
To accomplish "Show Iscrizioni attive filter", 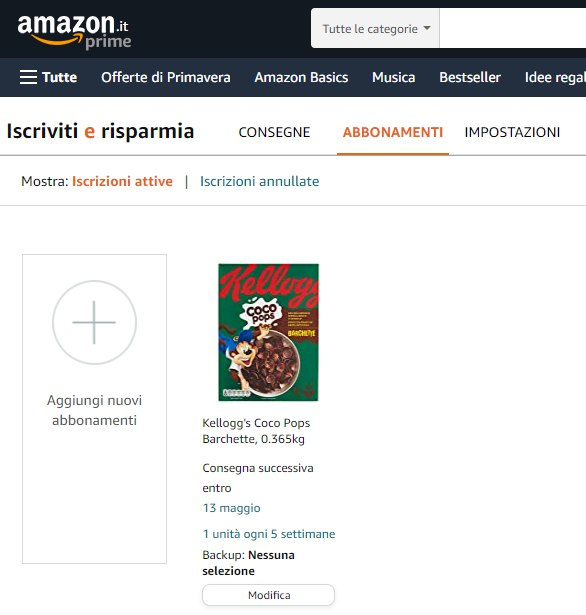I will pos(122,181).
